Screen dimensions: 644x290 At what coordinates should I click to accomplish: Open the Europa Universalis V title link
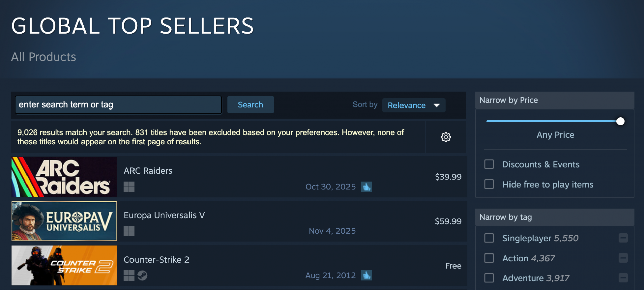[164, 215]
